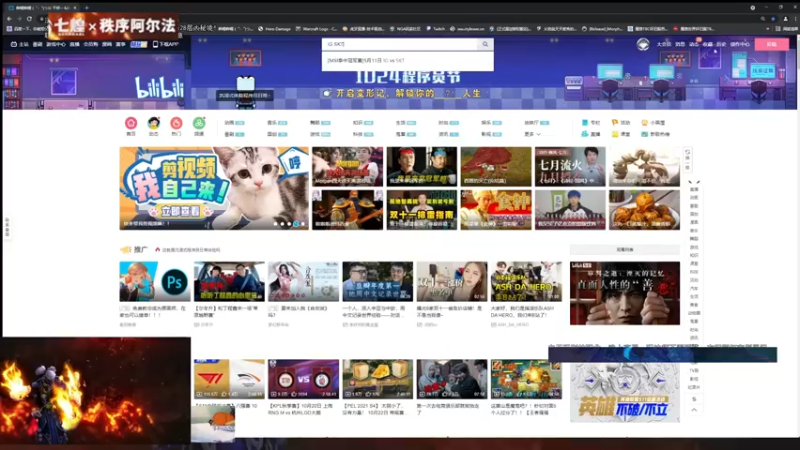Focus the search input containing IG SKT
This screenshot has width=800, height=450.
click(x=400, y=44)
